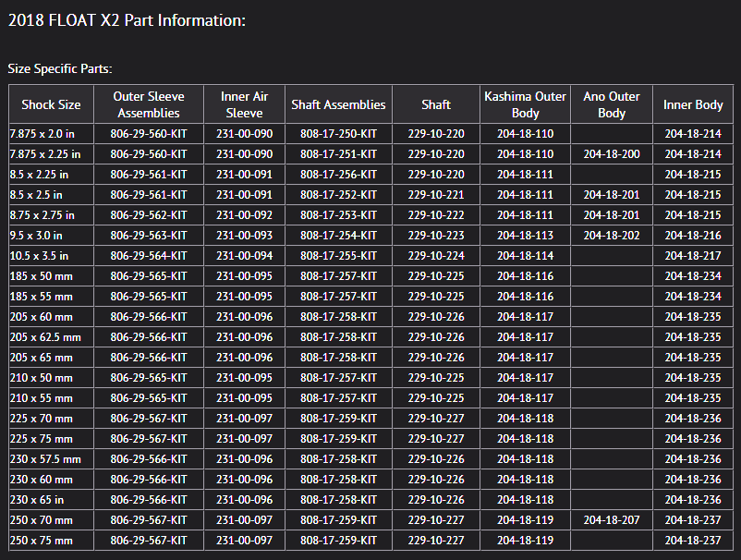This screenshot has height=560, width=741.
Task: Click shaft assembly 808-17-254-KIT
Action: coord(338,236)
